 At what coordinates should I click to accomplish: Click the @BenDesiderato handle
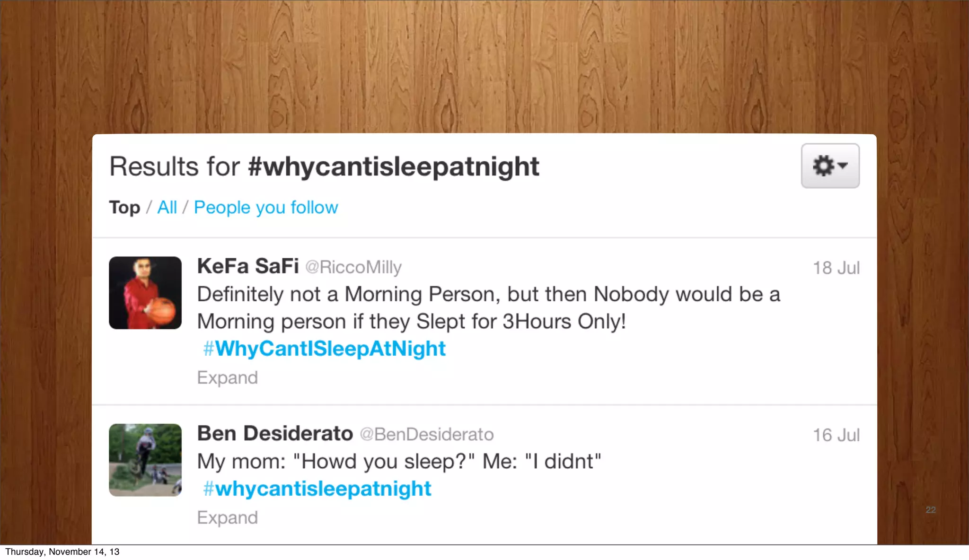[x=427, y=435]
